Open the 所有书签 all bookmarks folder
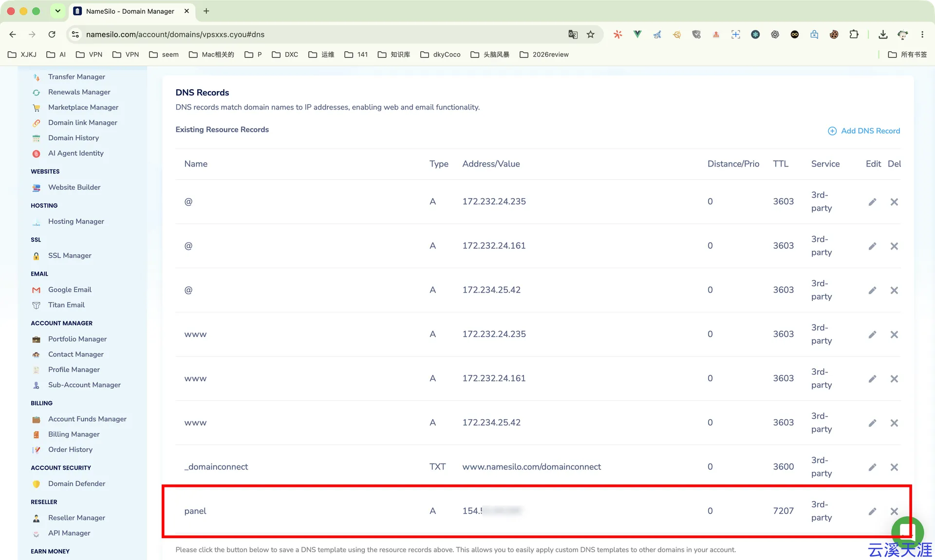The image size is (935, 560). [x=908, y=55]
